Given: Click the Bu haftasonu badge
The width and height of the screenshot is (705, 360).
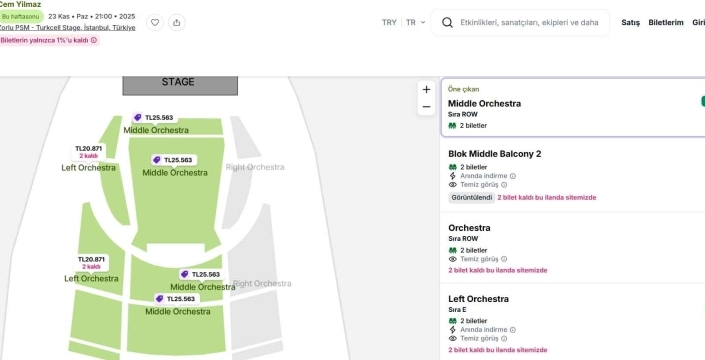Looking at the screenshot, I should pyautogui.click(x=21, y=17).
